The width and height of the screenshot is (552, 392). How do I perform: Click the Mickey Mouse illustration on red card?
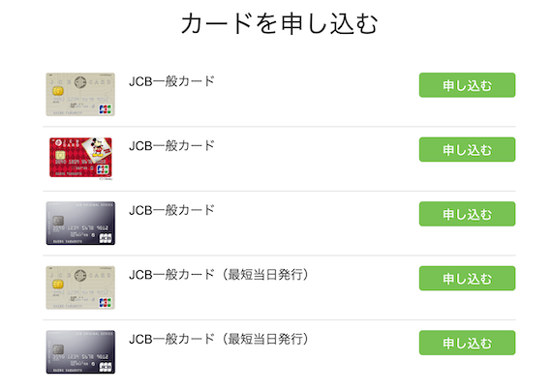97,148
